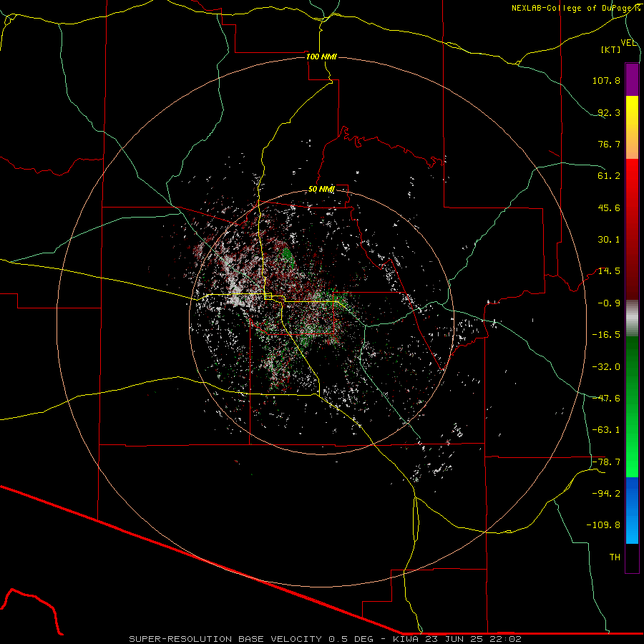Click the -0.9 legend value
The width and height of the screenshot is (644, 644).
tap(609, 303)
